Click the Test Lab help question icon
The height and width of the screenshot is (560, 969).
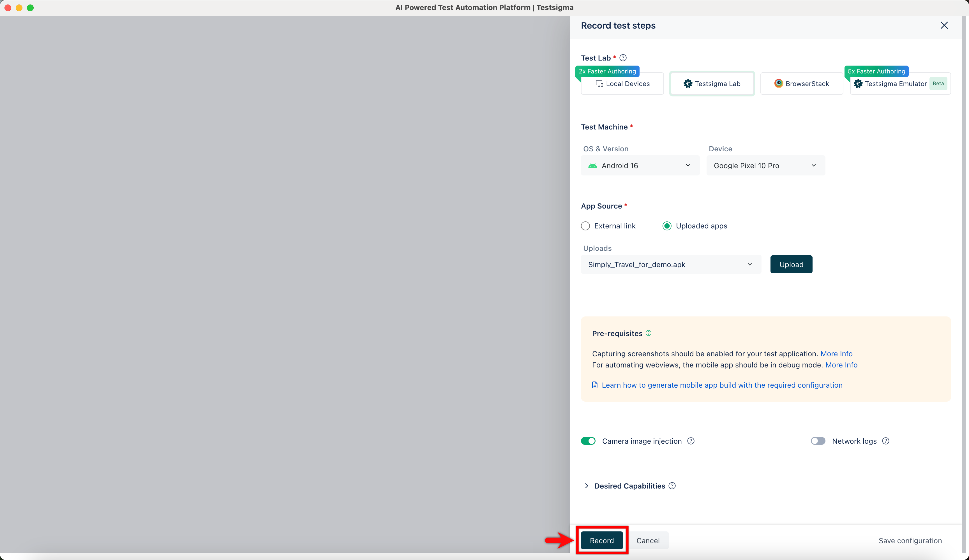623,58
